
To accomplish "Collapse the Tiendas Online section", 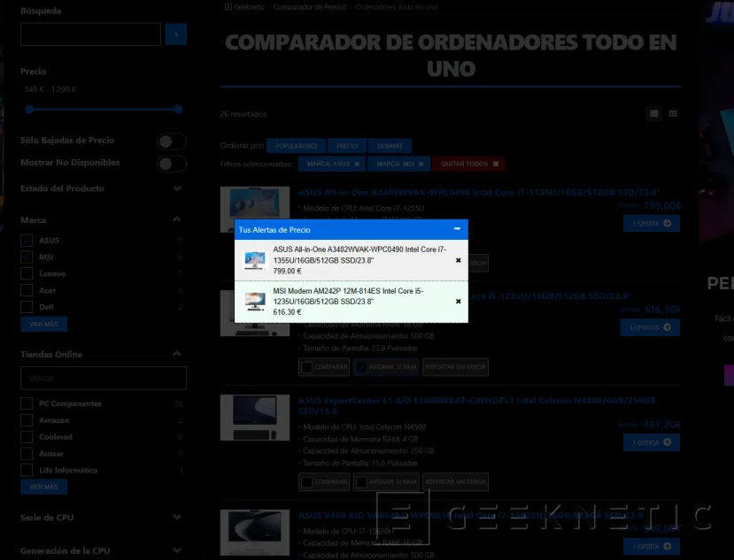I will click(177, 354).
